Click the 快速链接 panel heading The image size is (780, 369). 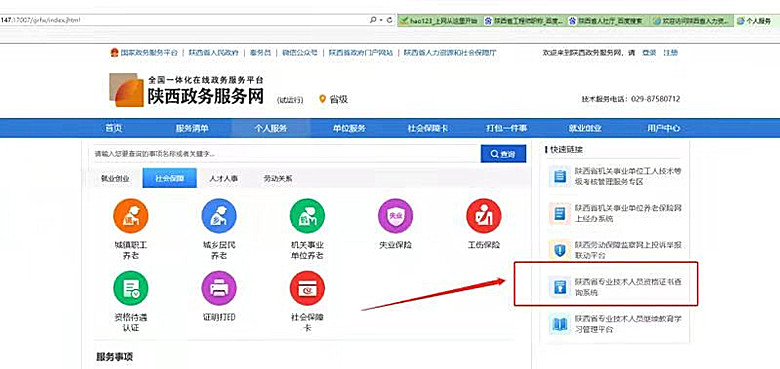tap(566, 149)
